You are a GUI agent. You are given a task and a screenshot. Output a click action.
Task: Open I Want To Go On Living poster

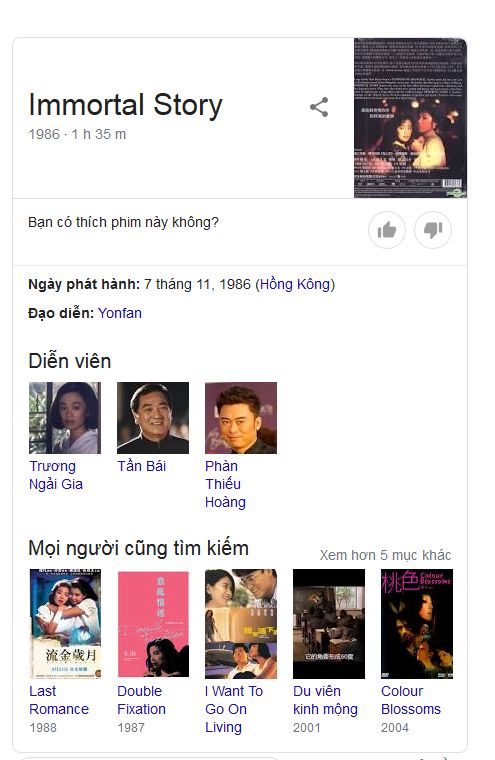click(x=241, y=624)
